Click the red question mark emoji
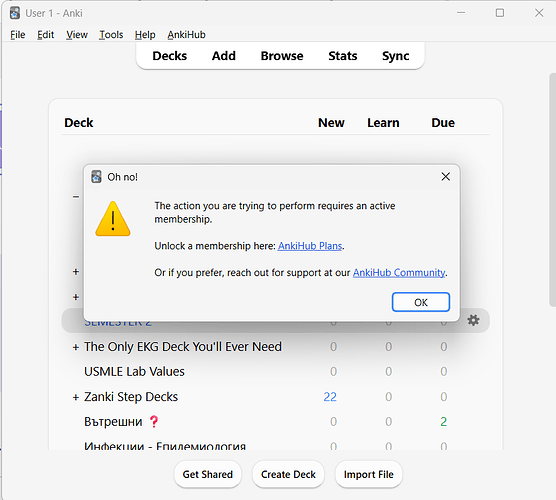The width and height of the screenshot is (556, 500). point(154,422)
